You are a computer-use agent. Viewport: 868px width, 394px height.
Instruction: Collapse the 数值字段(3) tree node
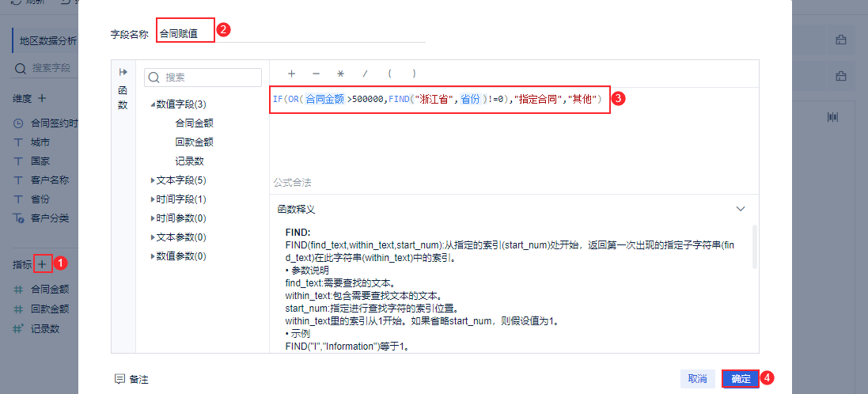pos(153,104)
